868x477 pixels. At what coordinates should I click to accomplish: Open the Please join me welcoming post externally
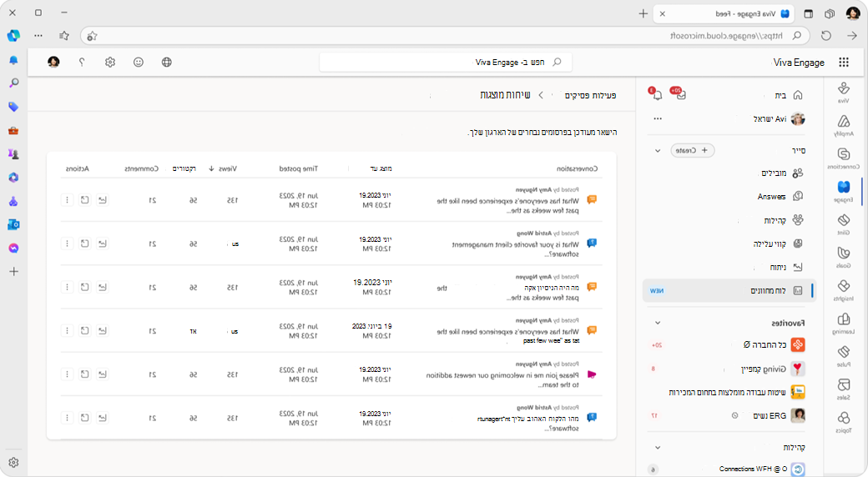click(x=84, y=374)
